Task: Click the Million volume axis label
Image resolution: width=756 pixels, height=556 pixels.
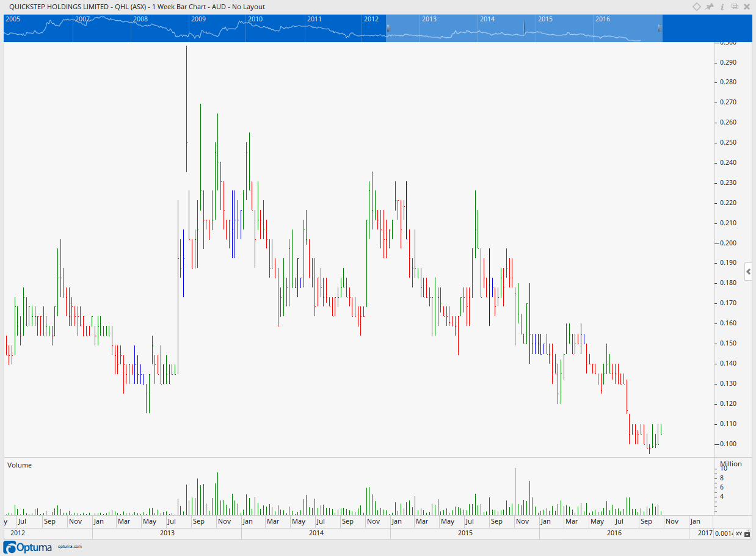Action: [x=731, y=464]
